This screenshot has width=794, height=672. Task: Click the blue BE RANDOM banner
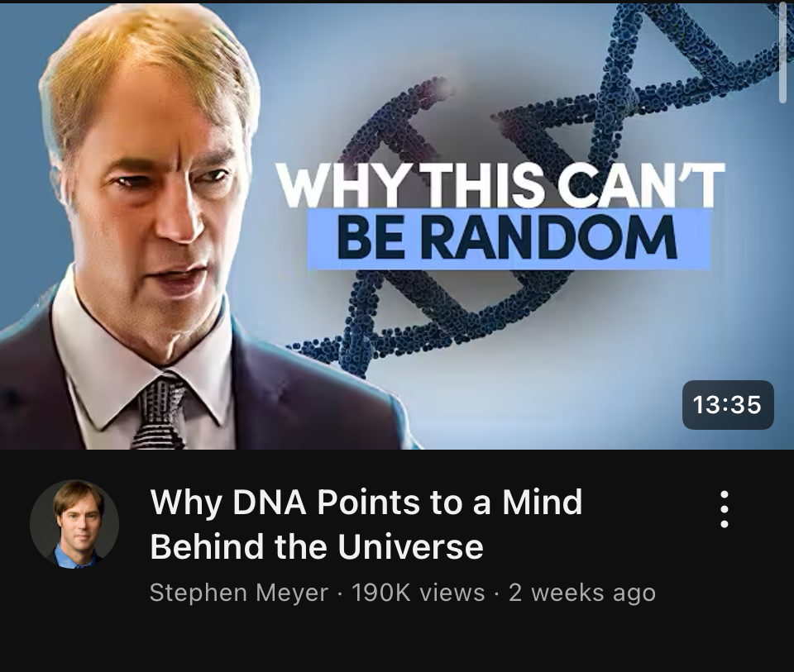509,238
